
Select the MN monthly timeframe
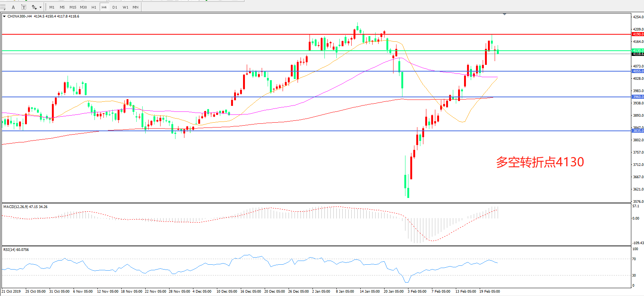click(136, 7)
